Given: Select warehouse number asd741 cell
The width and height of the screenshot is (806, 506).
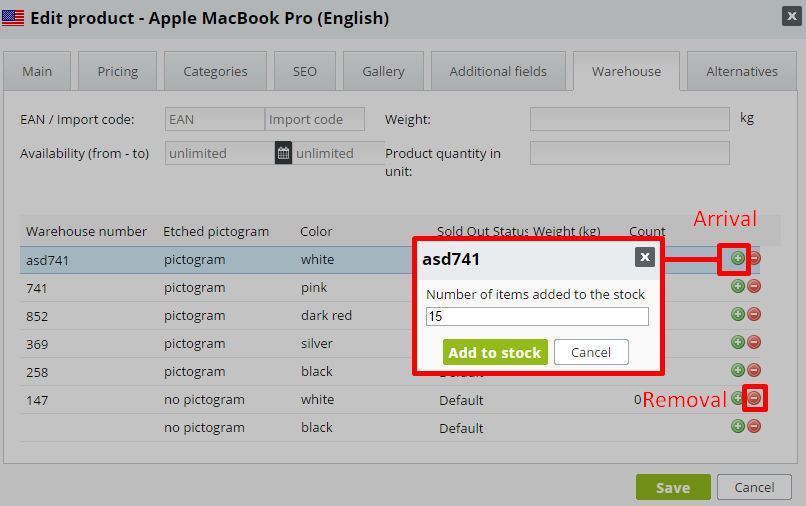Looking at the screenshot, I should 47,260.
